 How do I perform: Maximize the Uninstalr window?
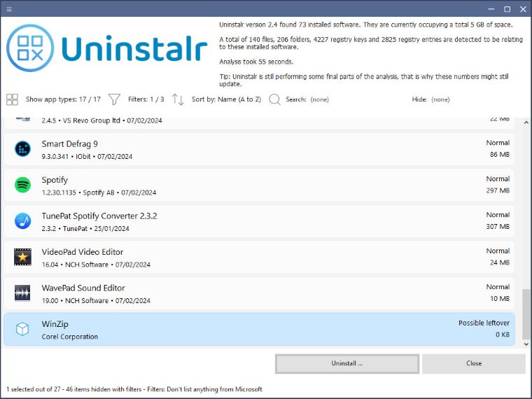[x=507, y=9]
